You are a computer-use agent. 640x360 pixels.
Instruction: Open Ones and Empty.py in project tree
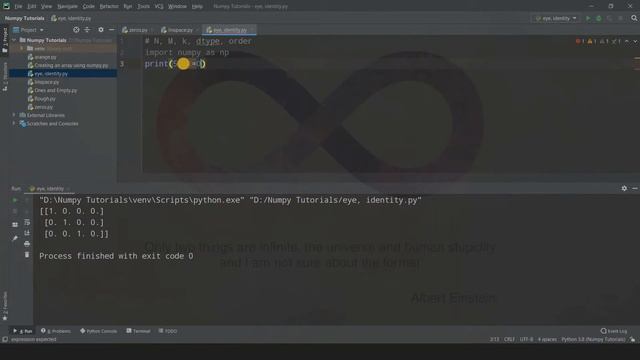(x=56, y=91)
